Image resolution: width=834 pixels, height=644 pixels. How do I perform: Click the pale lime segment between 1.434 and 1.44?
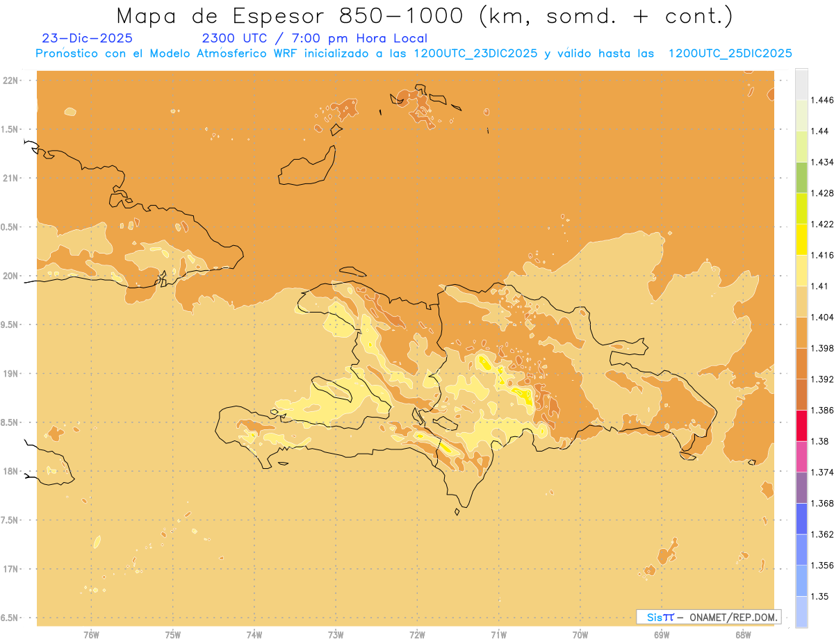click(x=801, y=146)
